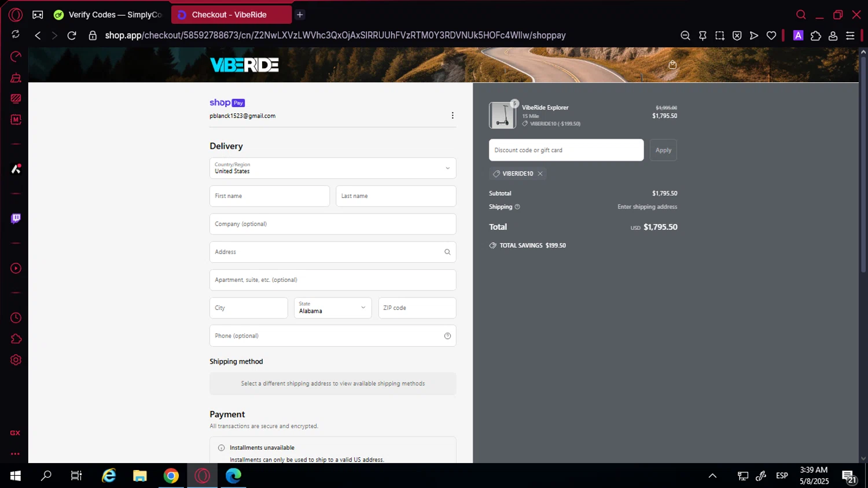
Task: Click the Apply discount button
Action: click(x=663, y=150)
